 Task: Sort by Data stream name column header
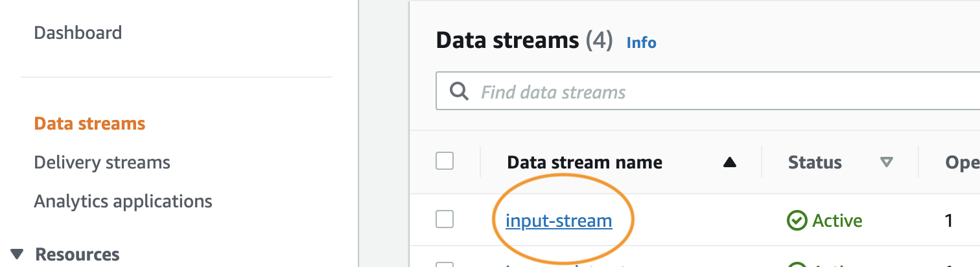pos(585,163)
